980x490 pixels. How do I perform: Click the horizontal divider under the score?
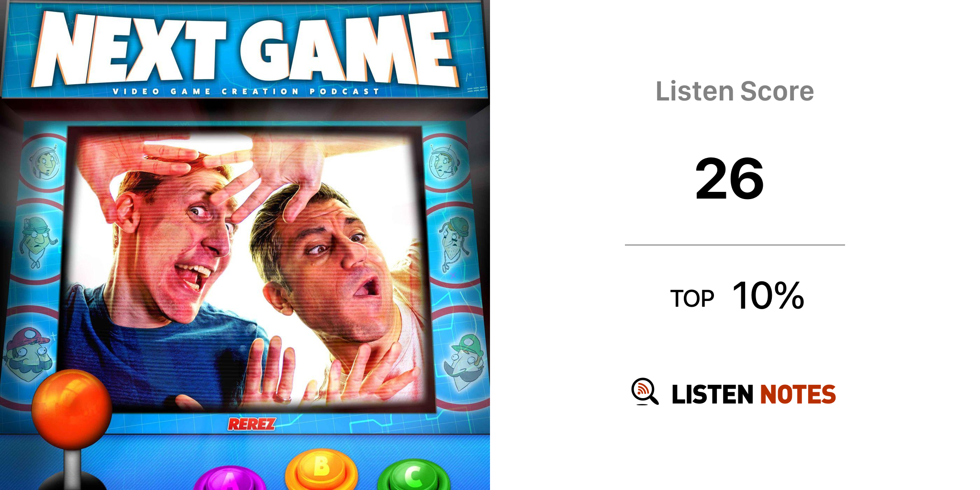click(735, 245)
